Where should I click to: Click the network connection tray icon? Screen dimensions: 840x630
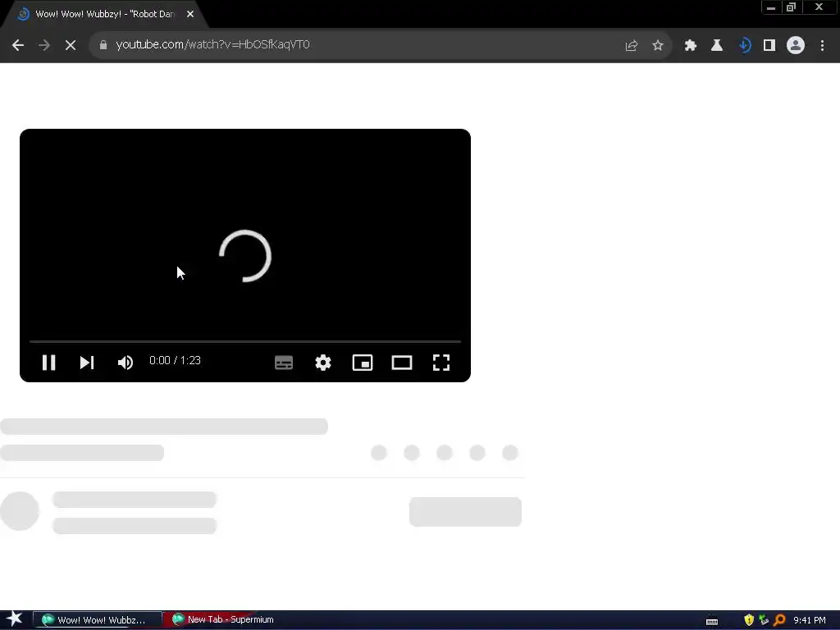tap(764, 620)
